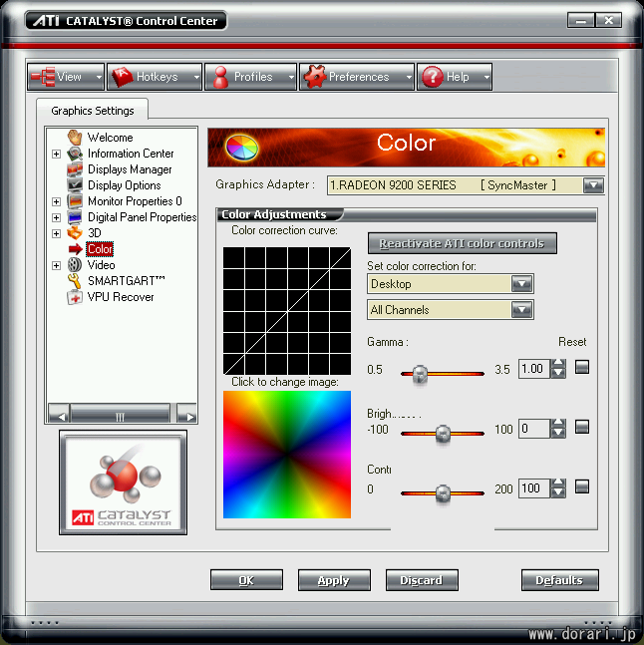Select SMARTGART in the tree
644x645 pixels.
coord(126,281)
